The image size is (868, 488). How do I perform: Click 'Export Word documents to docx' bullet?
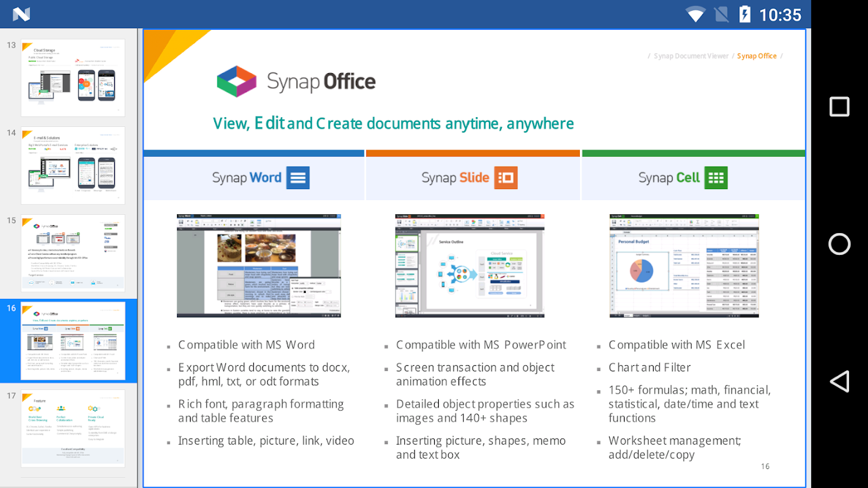(x=264, y=375)
